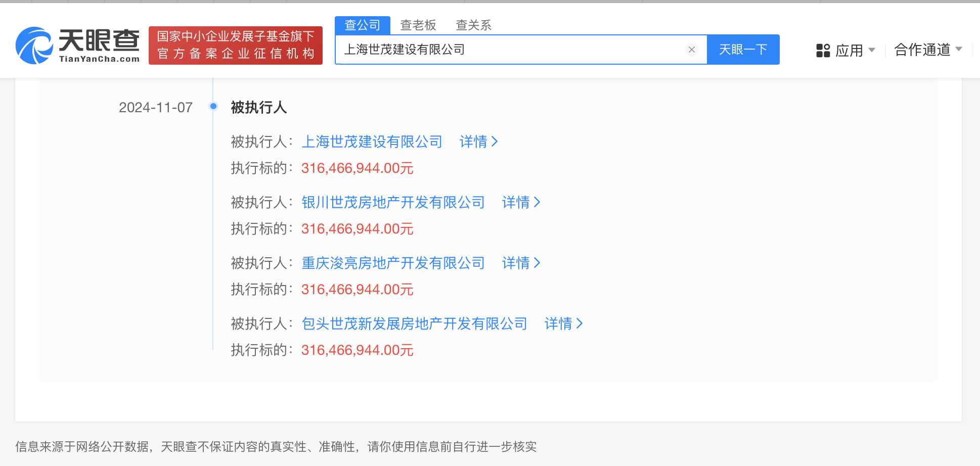Click 执行标的 amount under 包头世茂新发展房地产开发有限公司
Screen dimensions: 980x466
(357, 350)
